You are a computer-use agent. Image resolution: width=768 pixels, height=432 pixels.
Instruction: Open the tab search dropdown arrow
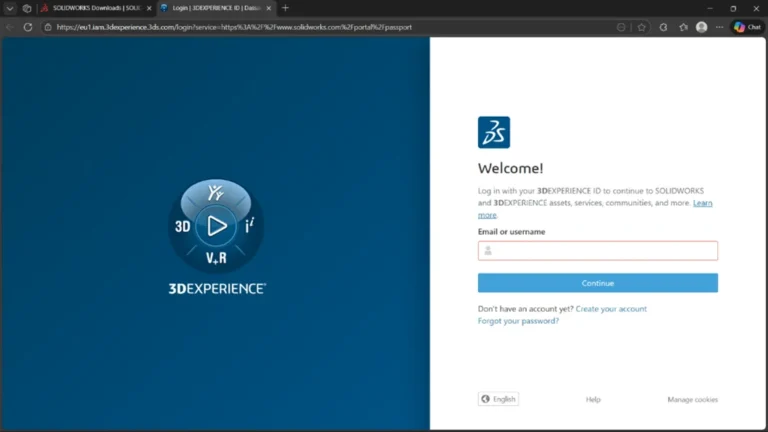pos(10,8)
